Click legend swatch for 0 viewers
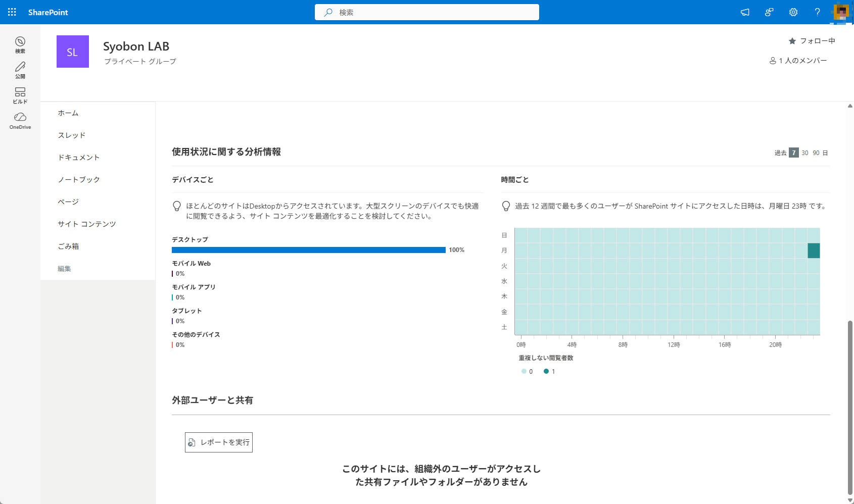 point(524,371)
